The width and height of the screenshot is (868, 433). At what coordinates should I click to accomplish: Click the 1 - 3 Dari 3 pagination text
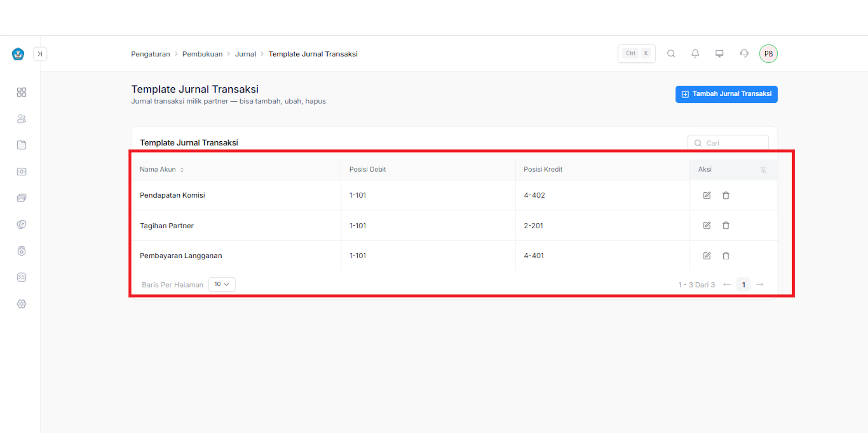tap(696, 285)
